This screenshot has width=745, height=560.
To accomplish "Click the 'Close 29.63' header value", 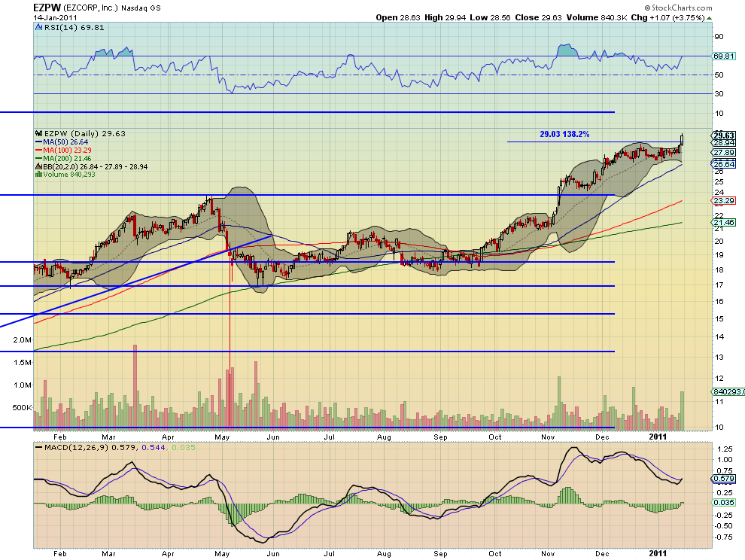I will click(538, 17).
